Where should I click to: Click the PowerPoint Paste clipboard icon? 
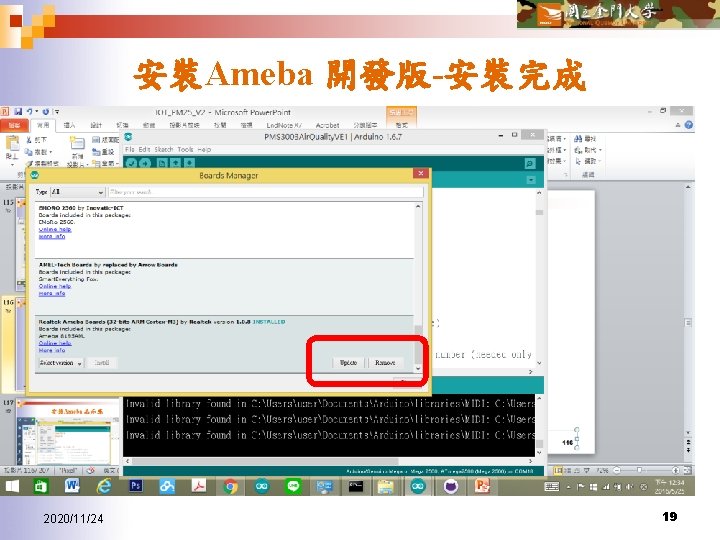coord(12,144)
